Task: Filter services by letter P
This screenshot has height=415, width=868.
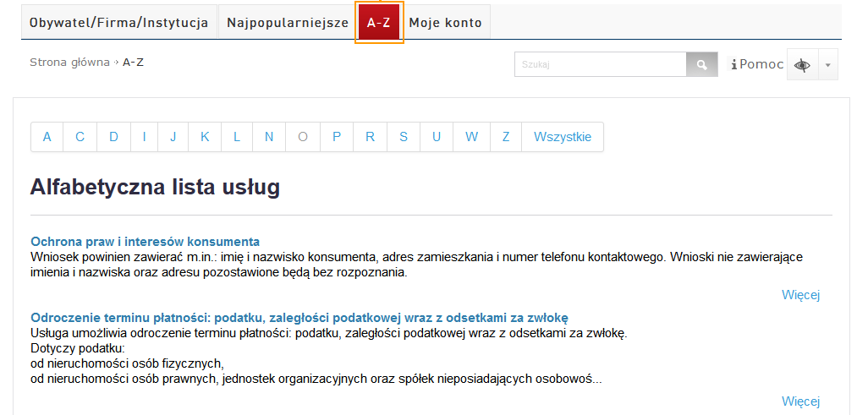Action: point(337,137)
